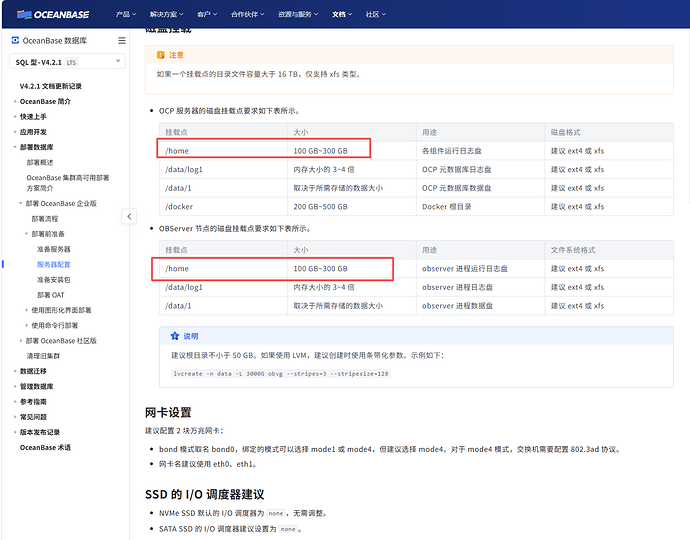Click the OceanBase logo in header
Screen dimensions: 690x540
(x=53, y=15)
